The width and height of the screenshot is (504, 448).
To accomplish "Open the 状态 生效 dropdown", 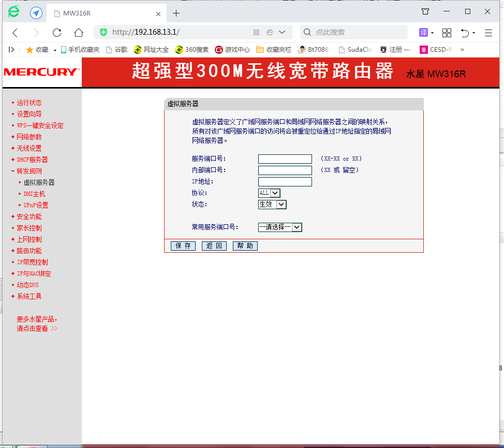I will (272, 205).
